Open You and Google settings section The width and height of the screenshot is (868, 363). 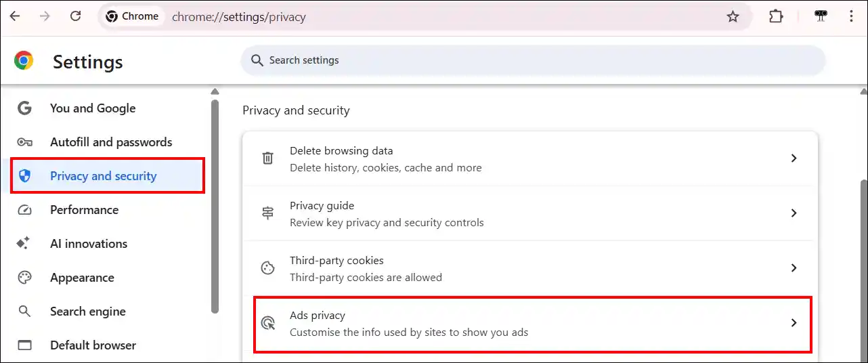[x=93, y=108]
